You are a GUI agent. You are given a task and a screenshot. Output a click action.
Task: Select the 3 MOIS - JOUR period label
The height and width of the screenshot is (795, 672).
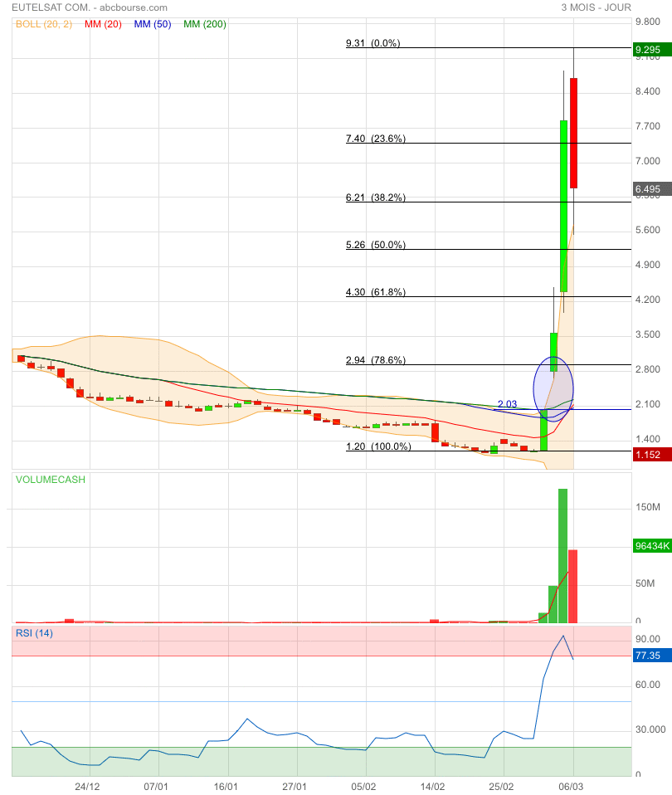(596, 7)
